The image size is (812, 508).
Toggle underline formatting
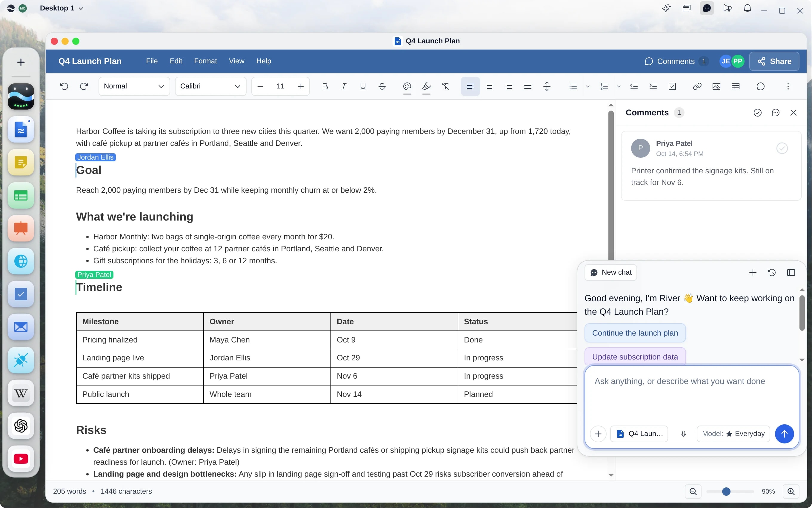pyautogui.click(x=363, y=86)
